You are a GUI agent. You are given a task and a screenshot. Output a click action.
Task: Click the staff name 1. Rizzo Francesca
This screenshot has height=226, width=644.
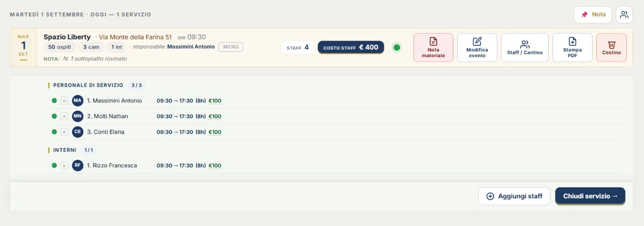point(112,165)
